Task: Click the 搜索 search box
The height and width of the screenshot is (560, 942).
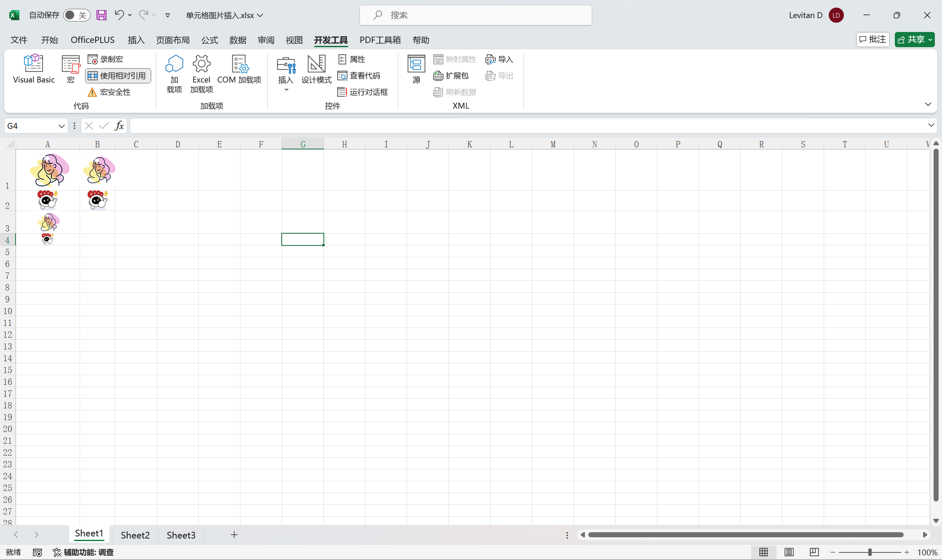Action: [x=475, y=15]
